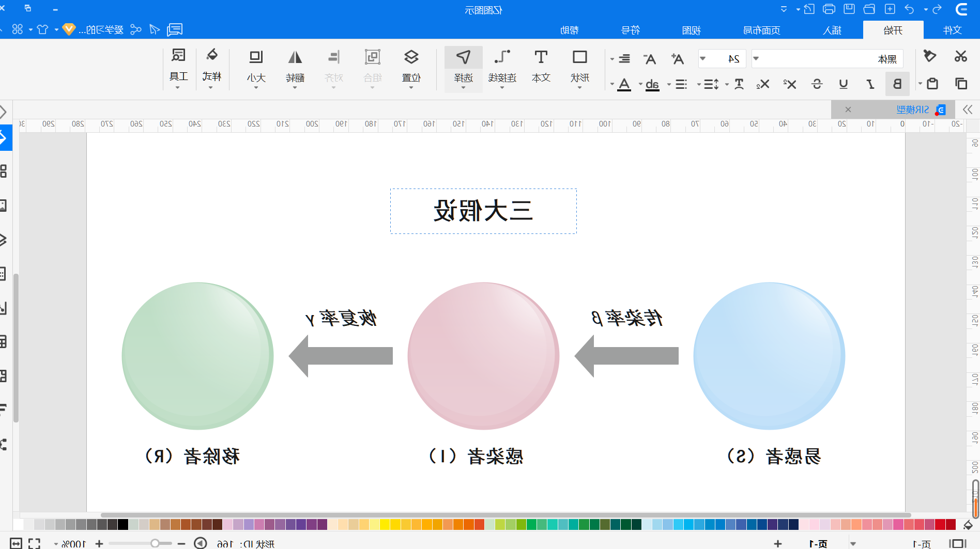Toggle Bold formatting button B
This screenshot has height=549, width=980.
[897, 84]
